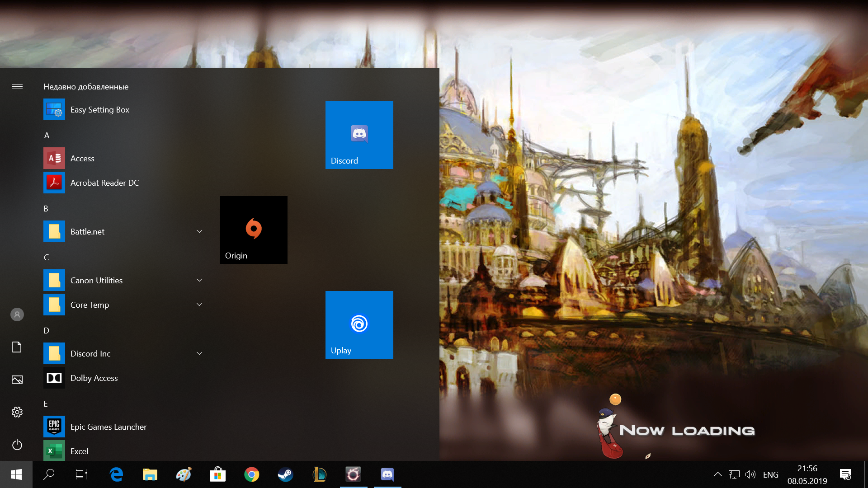Screen dimensions: 868x488
Task: Open Steam from the taskbar
Action: click(x=286, y=474)
